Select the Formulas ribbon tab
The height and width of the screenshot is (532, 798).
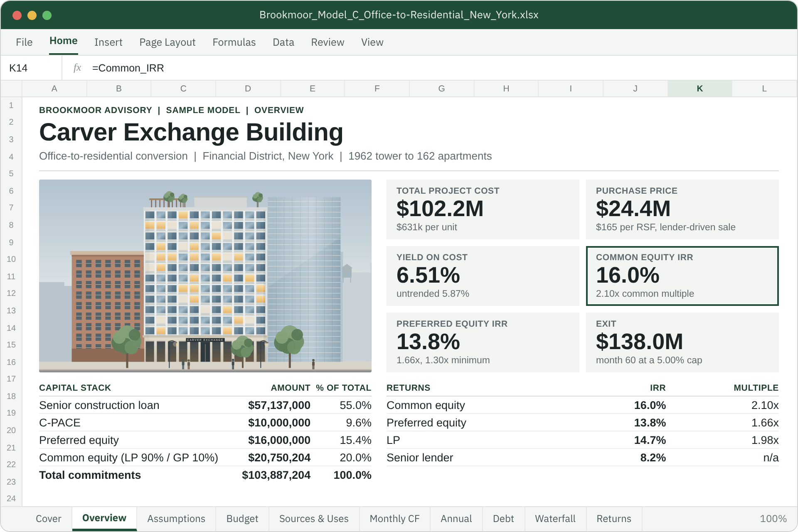234,42
